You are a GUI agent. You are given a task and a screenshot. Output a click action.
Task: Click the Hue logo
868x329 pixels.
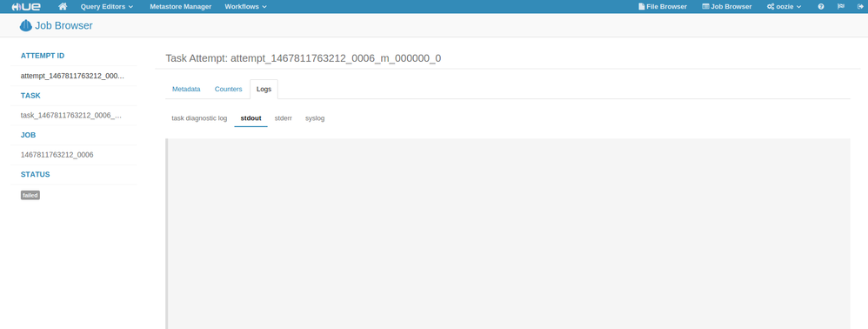25,7
